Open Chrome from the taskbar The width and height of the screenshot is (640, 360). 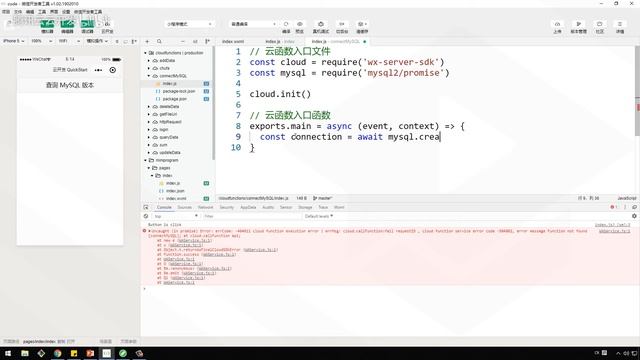coord(58,353)
